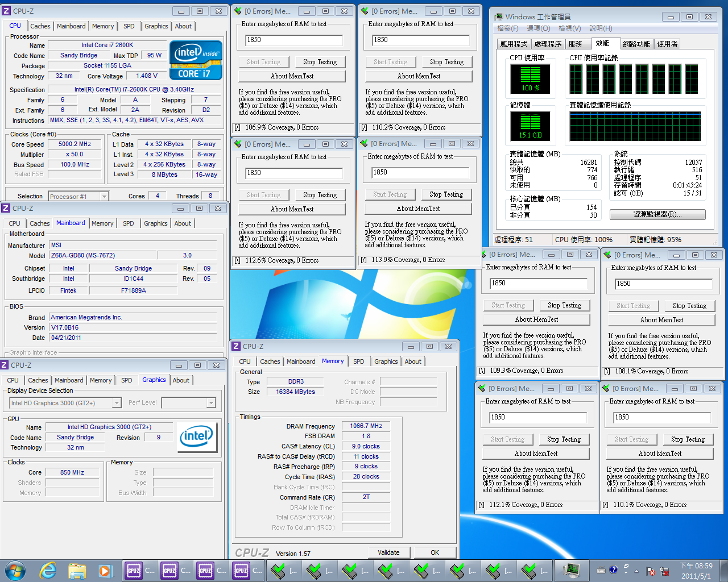
Task: Click the Task Manager icon in the taskbar
Action: (571, 570)
